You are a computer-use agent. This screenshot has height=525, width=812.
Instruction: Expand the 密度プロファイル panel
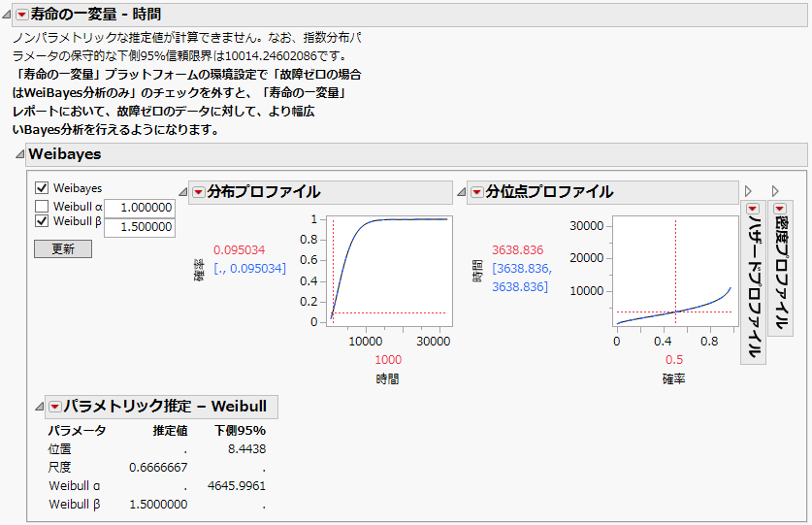pos(775,191)
